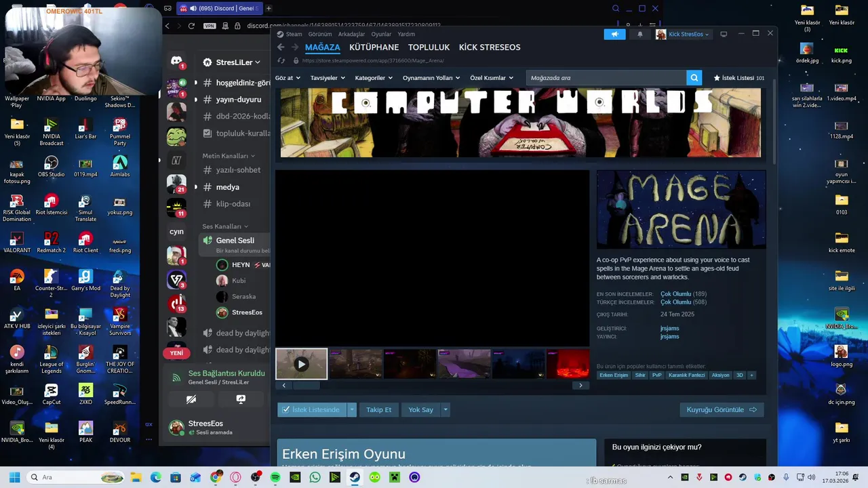Select CapCut desktop icon
The image size is (868, 488).
(51, 393)
